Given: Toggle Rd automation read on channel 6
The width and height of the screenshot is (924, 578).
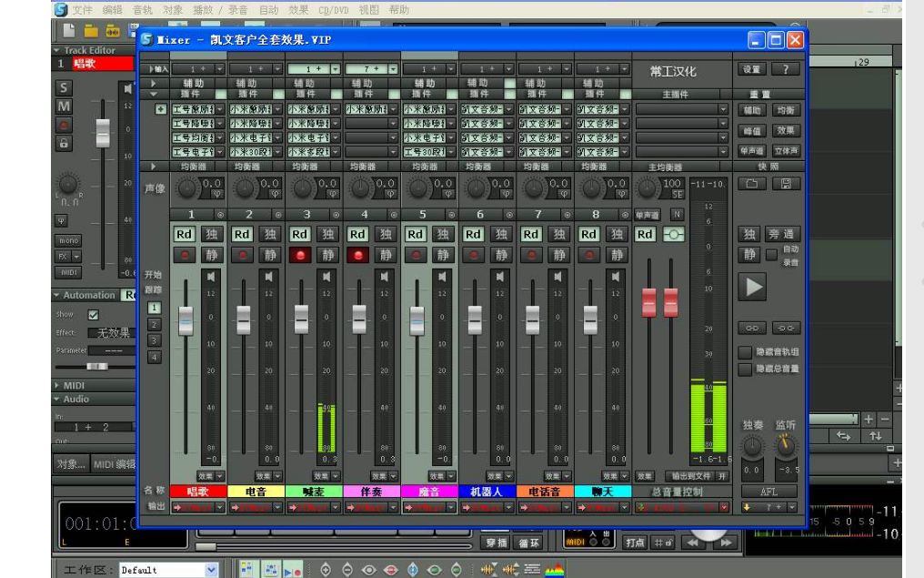Looking at the screenshot, I should (x=473, y=234).
